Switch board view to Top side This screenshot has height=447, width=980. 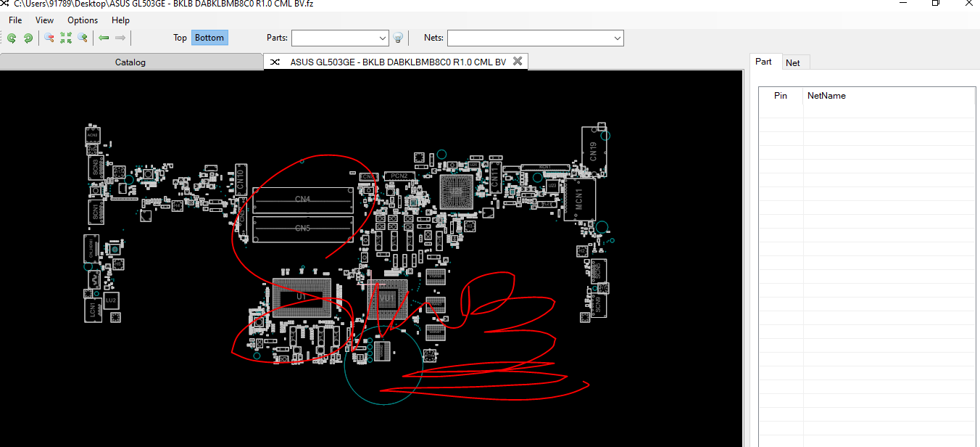click(x=180, y=38)
